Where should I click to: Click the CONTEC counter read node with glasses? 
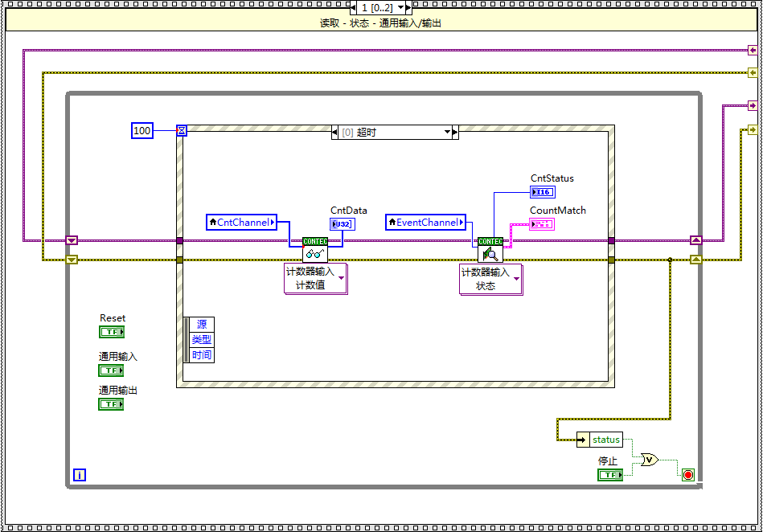click(314, 250)
